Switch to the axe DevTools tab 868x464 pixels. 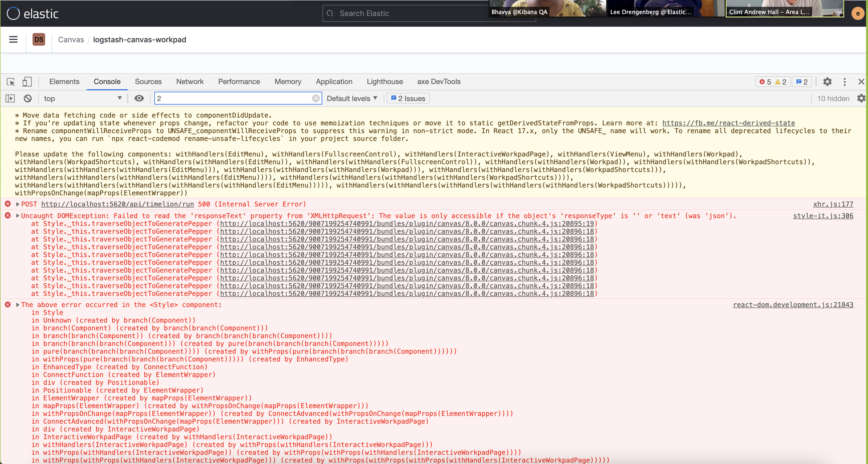[x=439, y=82]
